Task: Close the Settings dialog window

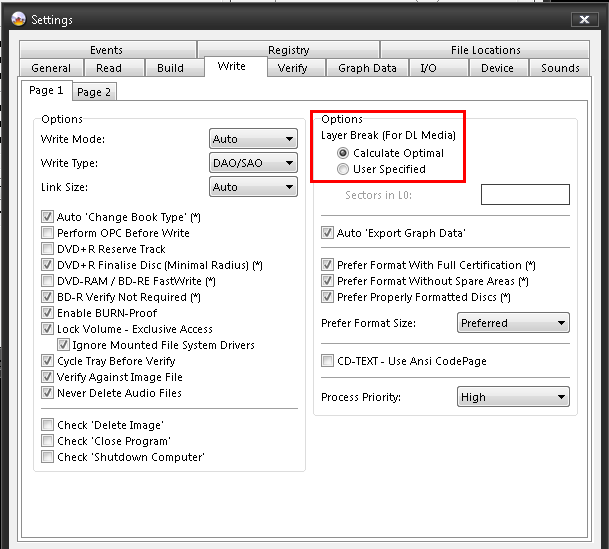Action: pos(583,19)
